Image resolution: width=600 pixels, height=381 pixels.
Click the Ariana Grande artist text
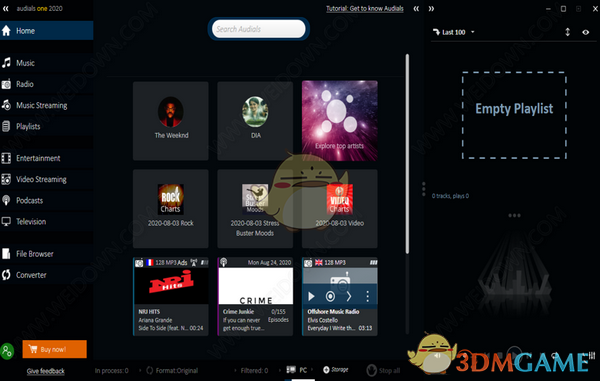(155, 320)
